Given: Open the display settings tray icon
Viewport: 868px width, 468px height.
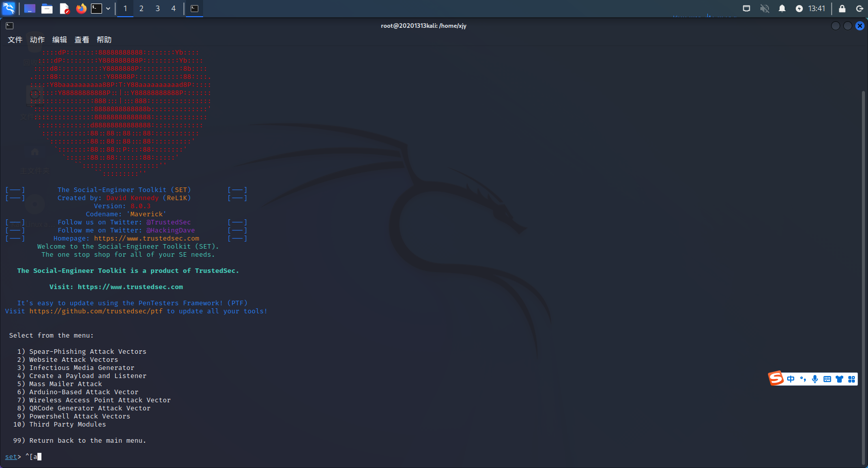Looking at the screenshot, I should point(747,9).
